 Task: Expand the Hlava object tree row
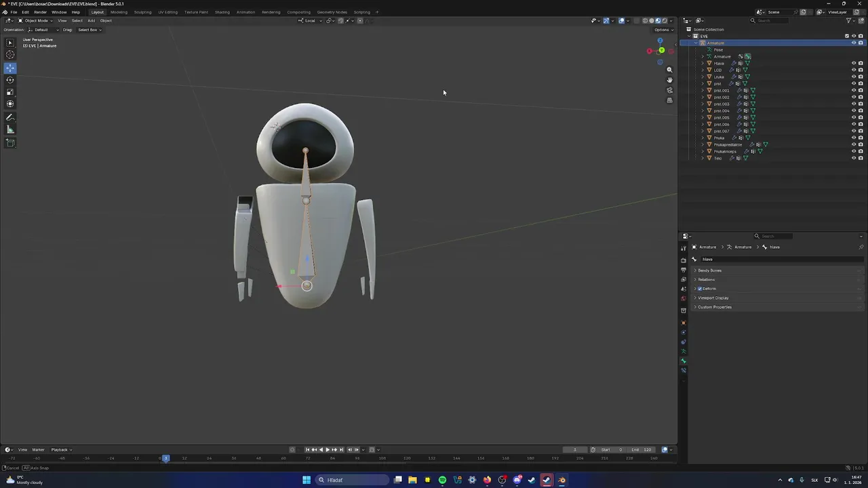coord(703,63)
